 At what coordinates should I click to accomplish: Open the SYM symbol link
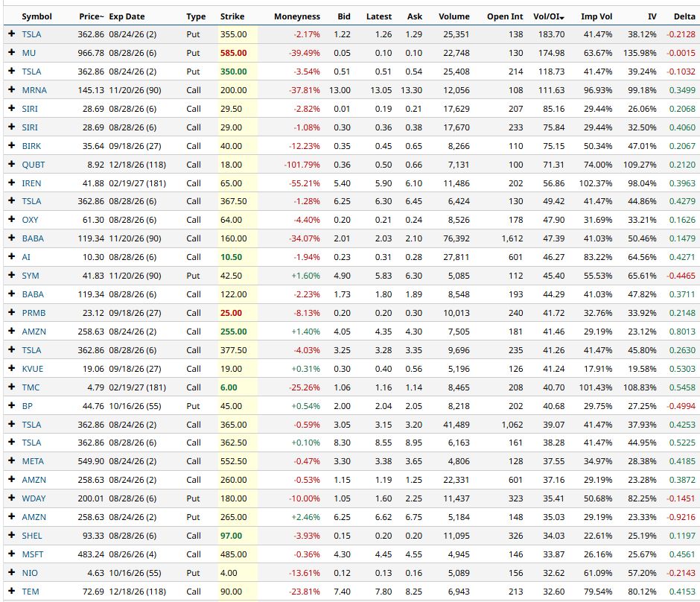click(x=31, y=276)
